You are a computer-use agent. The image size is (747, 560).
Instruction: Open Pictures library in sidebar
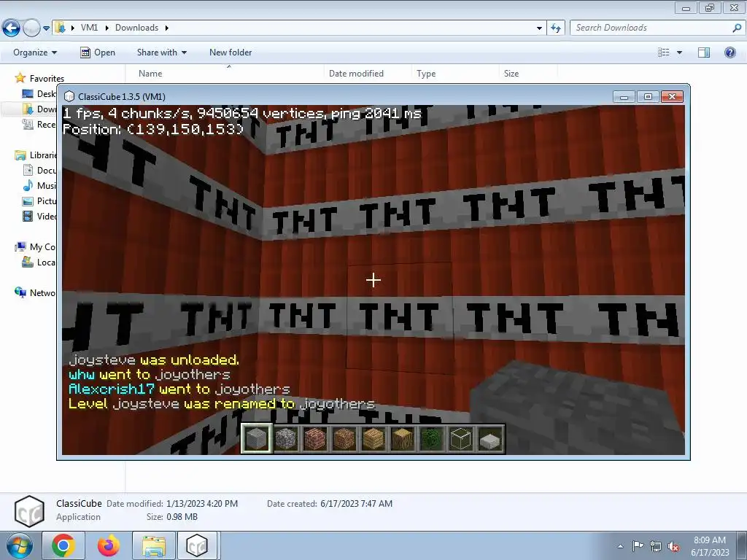[x=39, y=201]
